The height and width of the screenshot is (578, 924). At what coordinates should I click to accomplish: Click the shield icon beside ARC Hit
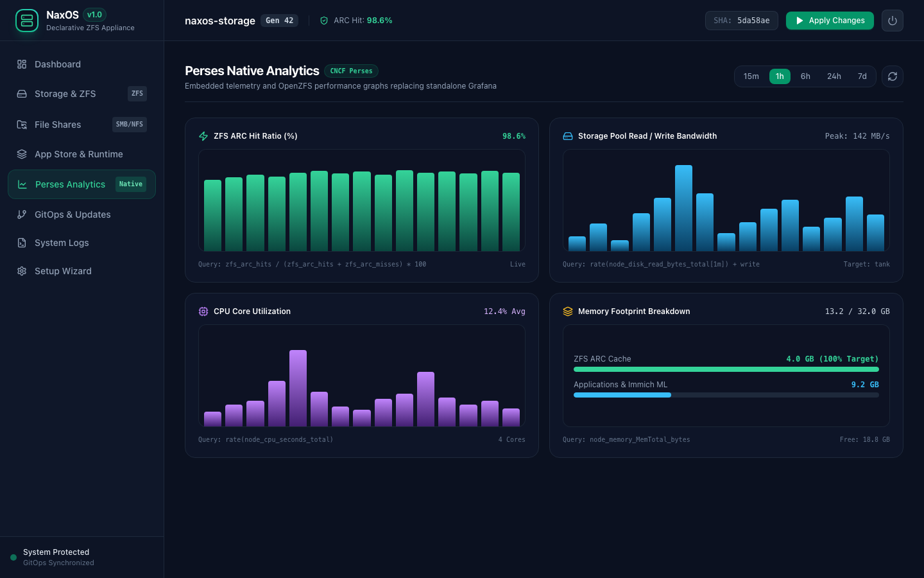(324, 21)
